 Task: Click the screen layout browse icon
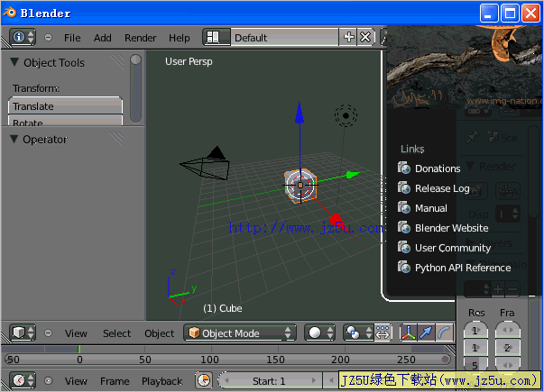tap(217, 37)
